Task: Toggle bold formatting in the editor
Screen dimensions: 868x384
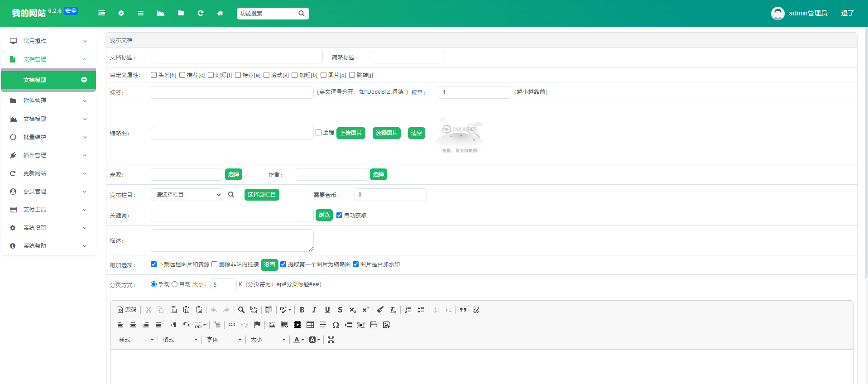Action: click(302, 310)
